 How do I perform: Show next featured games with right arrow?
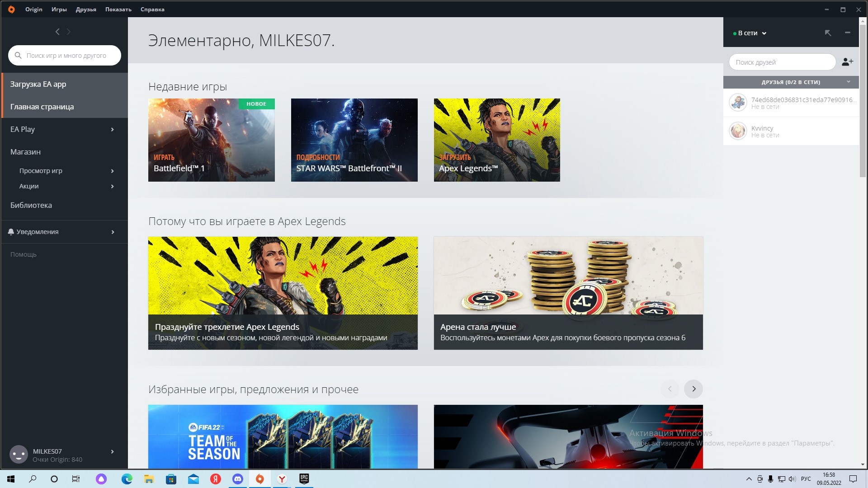click(x=693, y=389)
